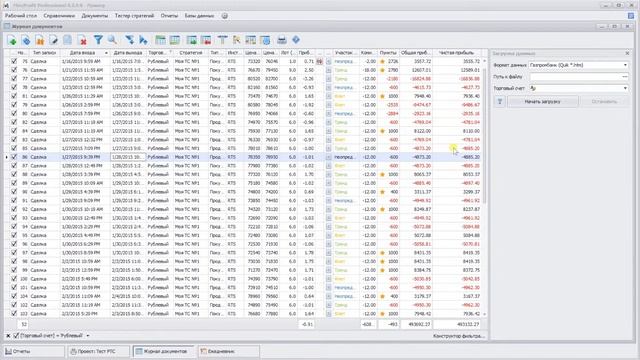Open the edit document pencil icon
The image size is (640, 360).
click(53, 40)
